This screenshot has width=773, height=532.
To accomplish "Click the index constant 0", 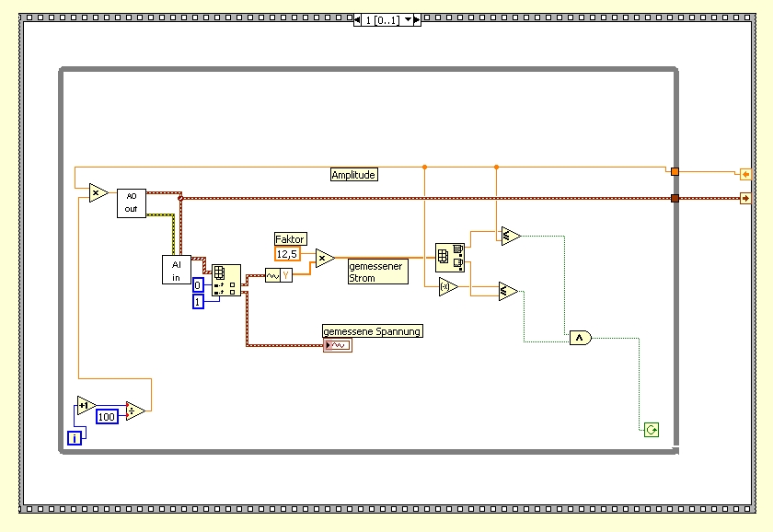I will pos(198,285).
